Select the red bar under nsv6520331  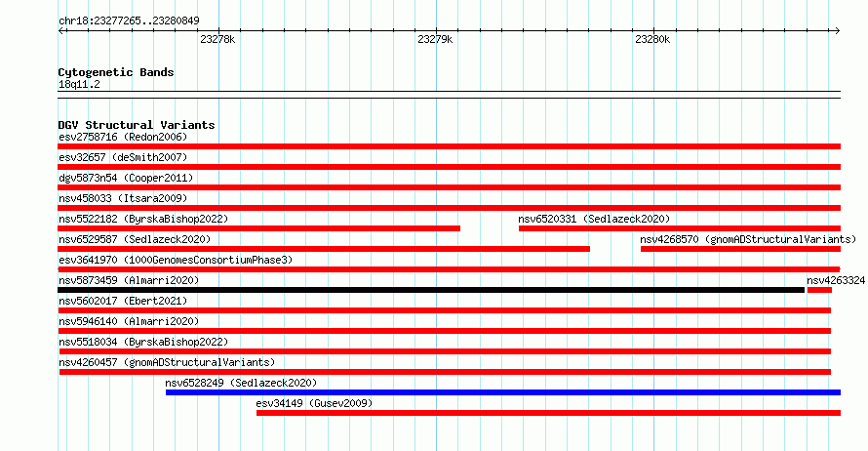680,228
